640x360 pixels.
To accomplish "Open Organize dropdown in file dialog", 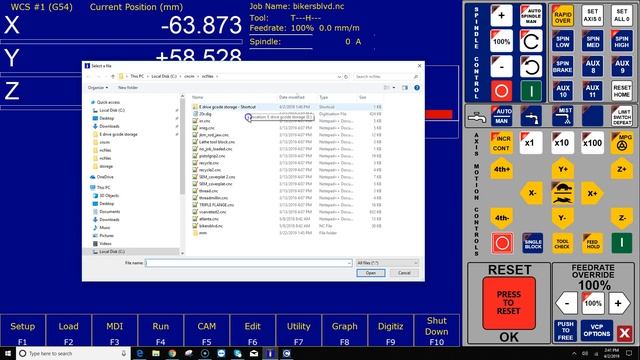I will [x=98, y=88].
